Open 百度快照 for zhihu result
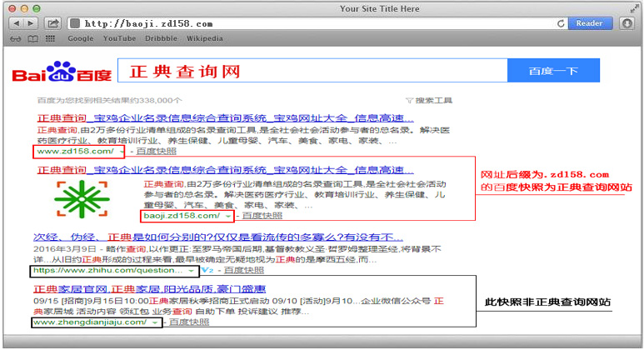644x350 pixels. [244, 270]
